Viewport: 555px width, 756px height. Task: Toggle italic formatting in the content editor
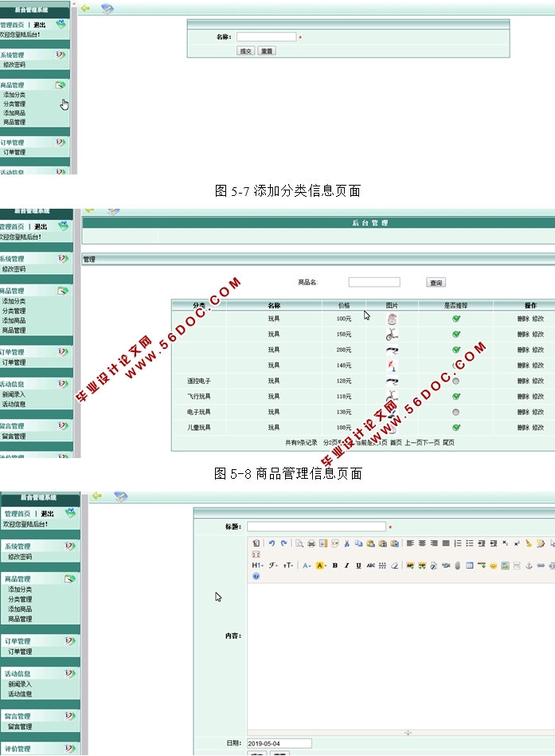tap(346, 566)
